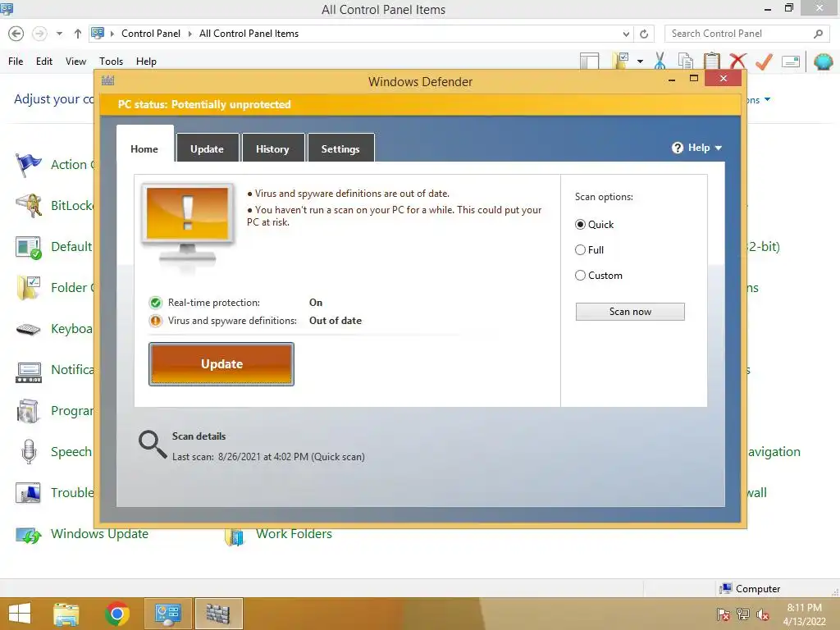This screenshot has width=840, height=630.
Task: Click the Forward navigation arrow
Action: [x=39, y=34]
